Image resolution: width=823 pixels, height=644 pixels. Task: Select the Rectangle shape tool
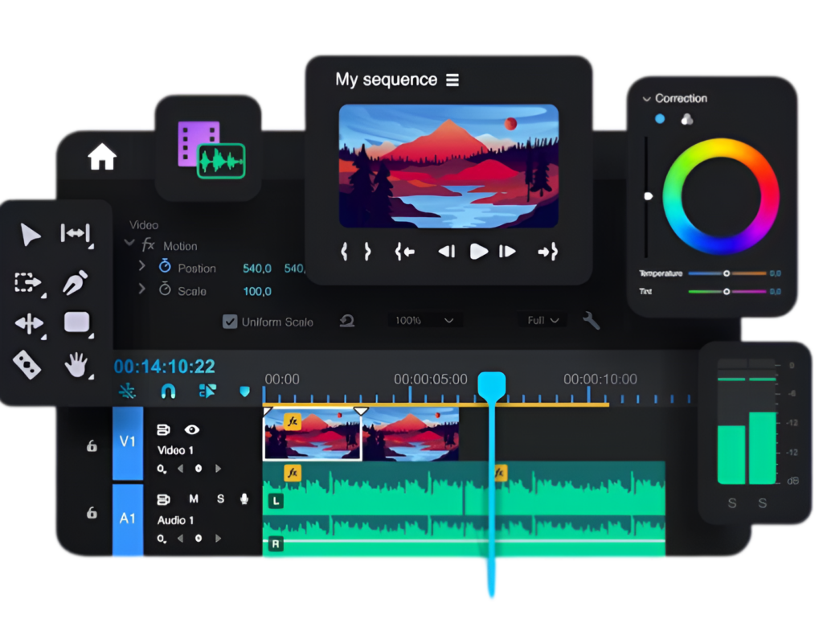coord(76,322)
